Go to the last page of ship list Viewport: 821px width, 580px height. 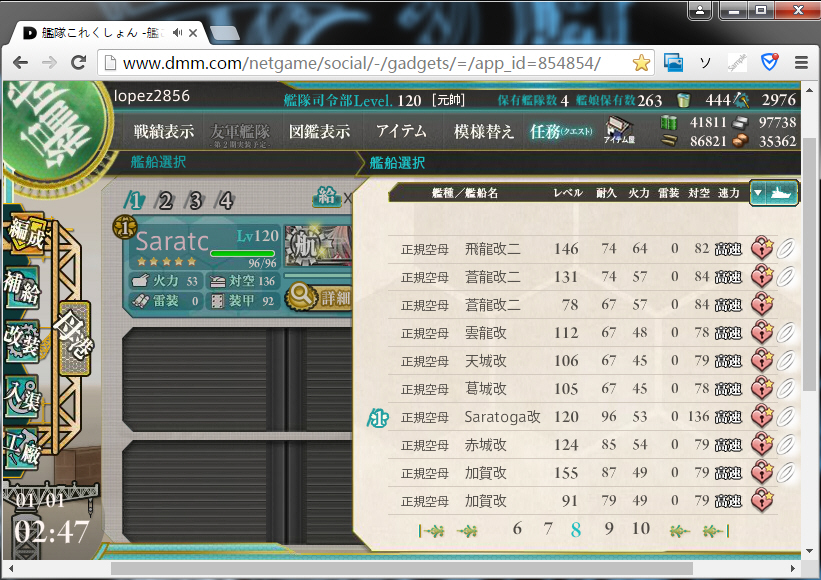pyautogui.click(x=716, y=531)
